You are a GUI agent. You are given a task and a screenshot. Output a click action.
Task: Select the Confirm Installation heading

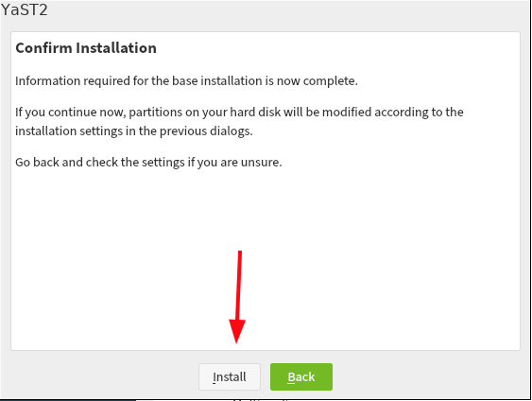[x=86, y=48]
